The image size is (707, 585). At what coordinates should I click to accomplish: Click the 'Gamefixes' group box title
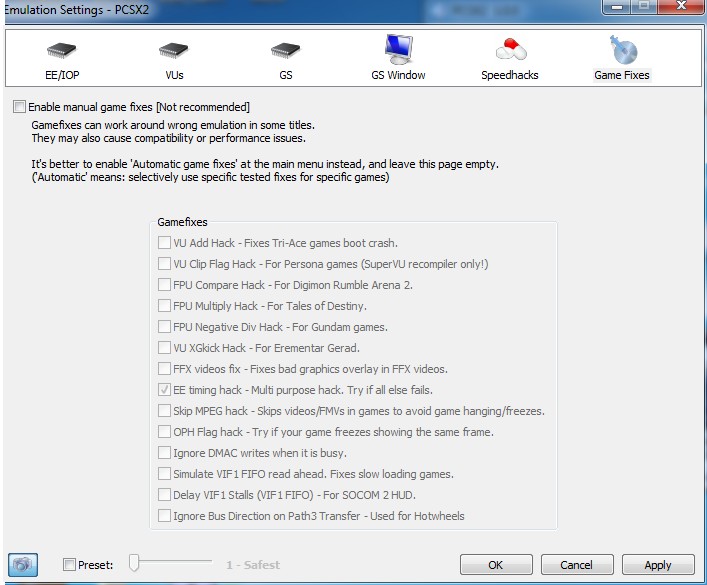(x=182, y=222)
